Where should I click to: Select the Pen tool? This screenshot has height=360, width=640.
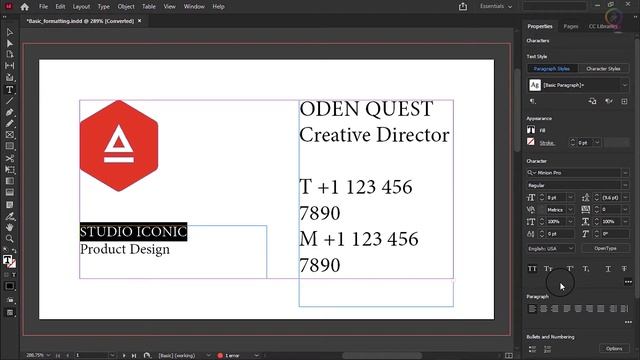click(10, 112)
